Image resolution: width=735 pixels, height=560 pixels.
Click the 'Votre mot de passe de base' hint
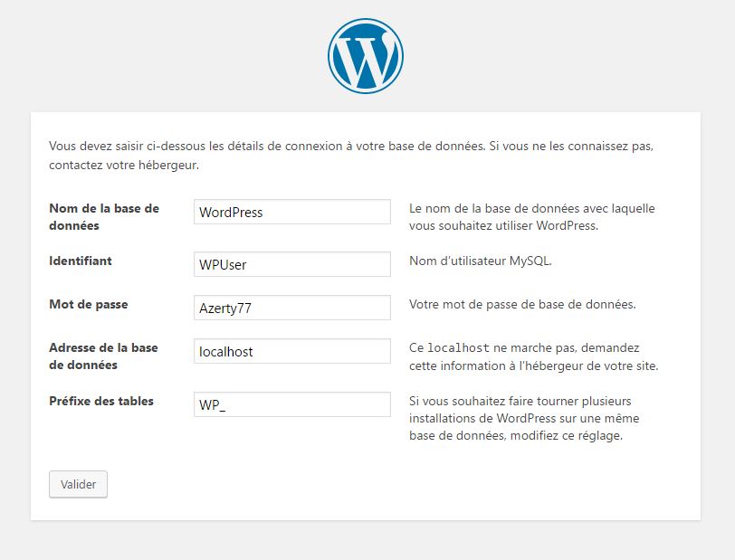coord(522,304)
